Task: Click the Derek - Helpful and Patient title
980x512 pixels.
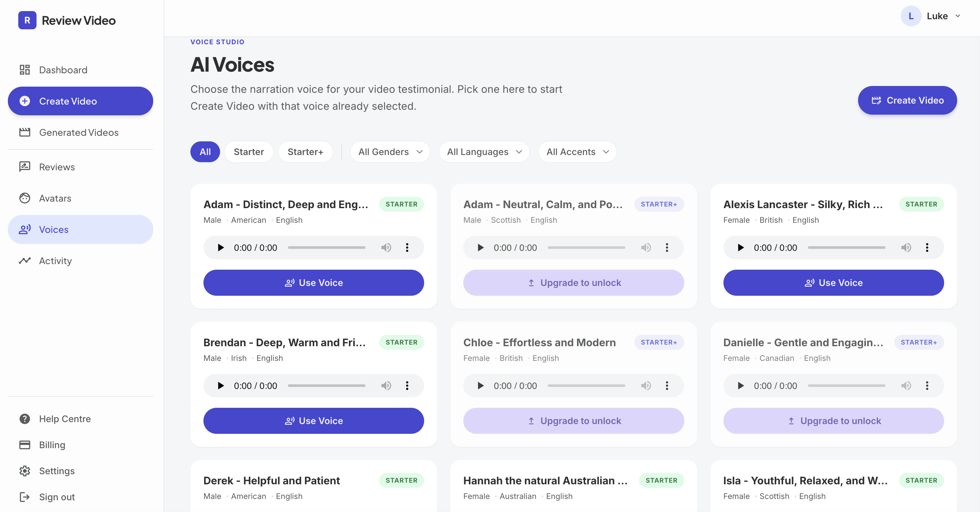Action: (x=272, y=480)
